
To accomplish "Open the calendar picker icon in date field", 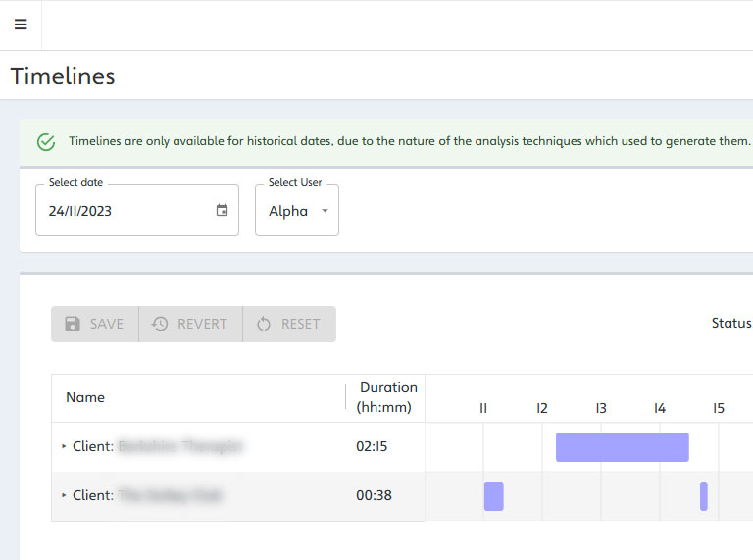I will (222, 211).
